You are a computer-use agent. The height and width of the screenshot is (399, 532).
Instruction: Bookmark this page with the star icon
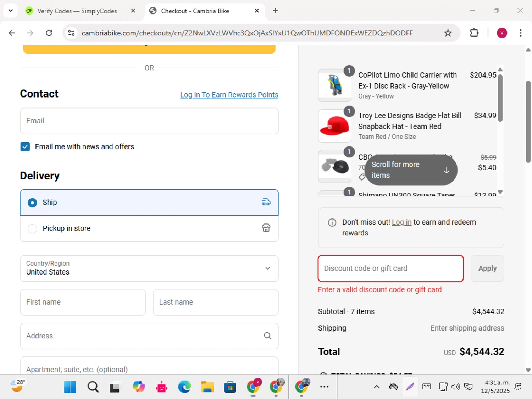pyautogui.click(x=448, y=33)
